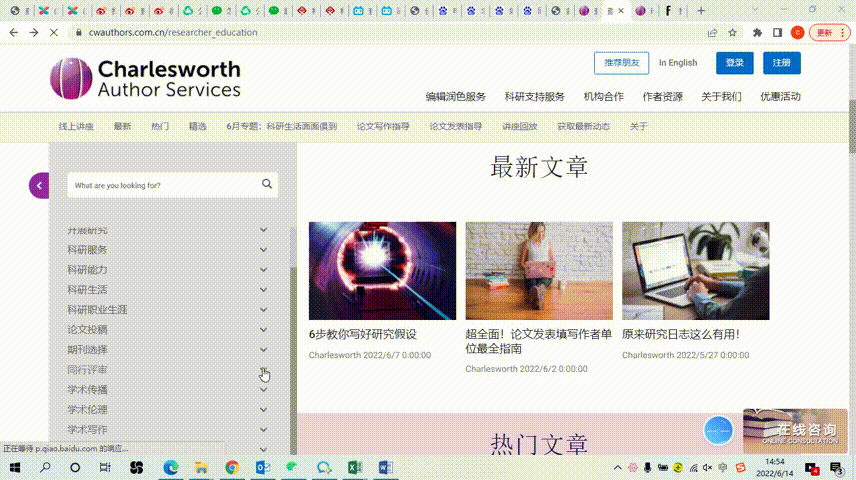Open article 6步教你写好研究假设
Image resolution: width=856 pixels, height=480 pixels.
click(x=362, y=334)
